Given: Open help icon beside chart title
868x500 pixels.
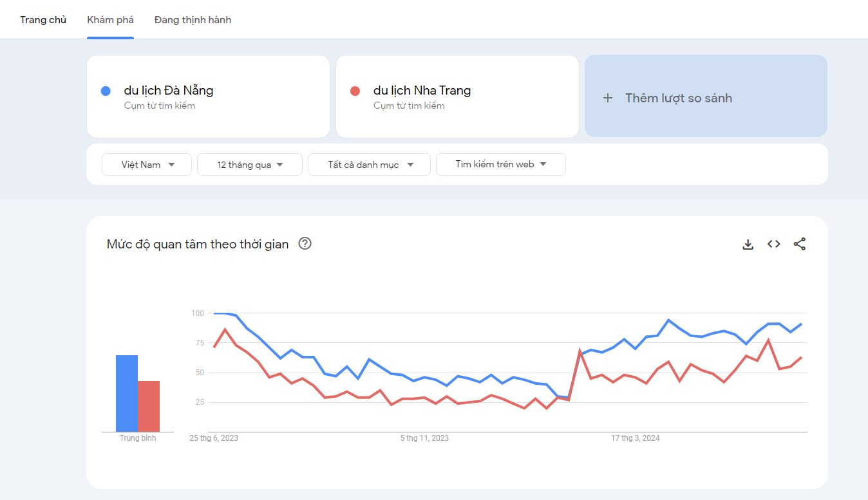Looking at the screenshot, I should pyautogui.click(x=305, y=244).
